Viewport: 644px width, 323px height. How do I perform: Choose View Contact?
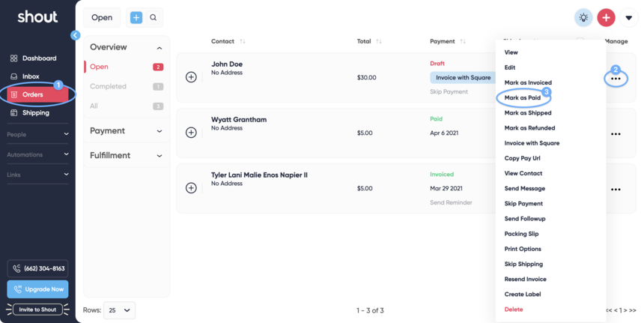point(523,173)
